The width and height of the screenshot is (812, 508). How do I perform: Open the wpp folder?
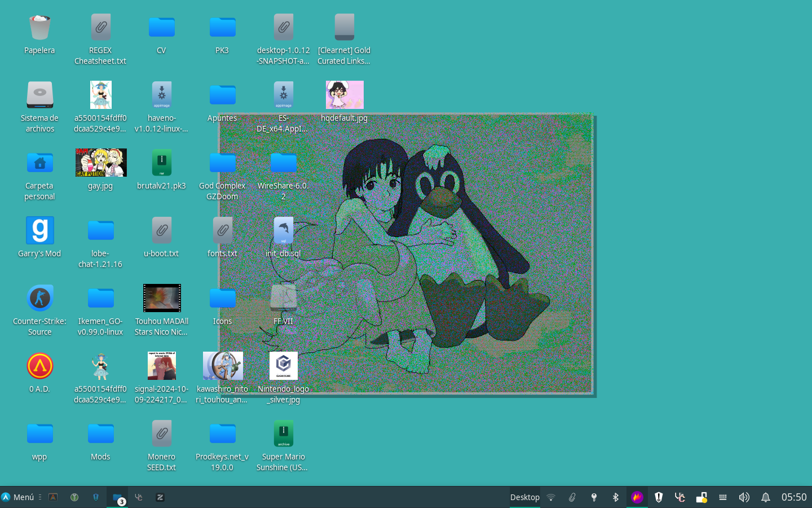click(x=39, y=433)
